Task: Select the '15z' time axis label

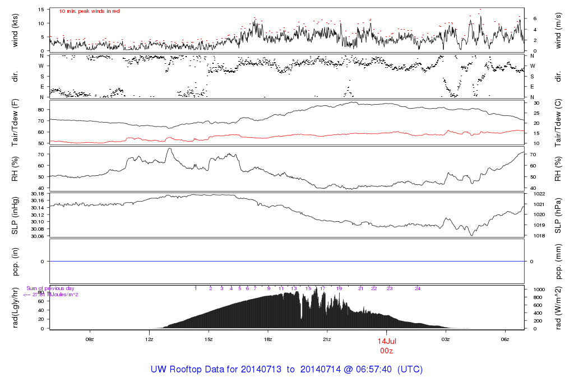Action: tap(209, 339)
